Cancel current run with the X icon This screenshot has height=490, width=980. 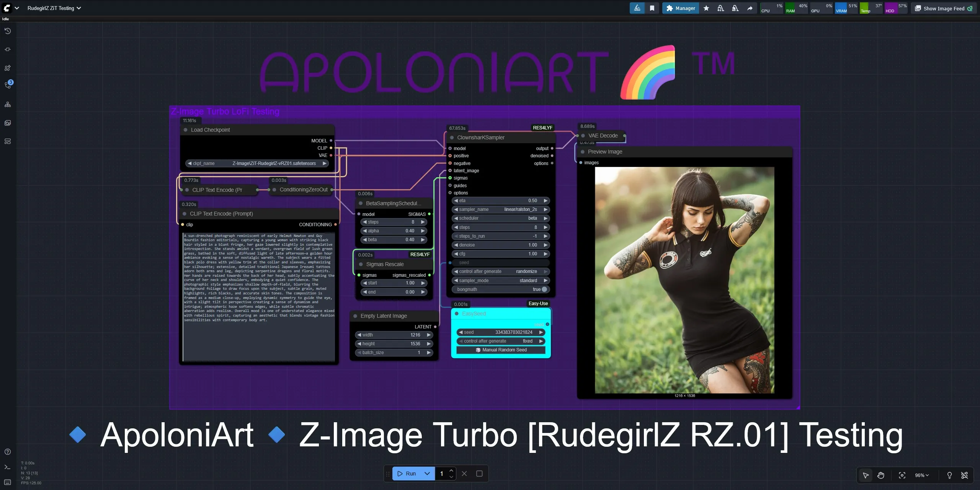point(464,474)
